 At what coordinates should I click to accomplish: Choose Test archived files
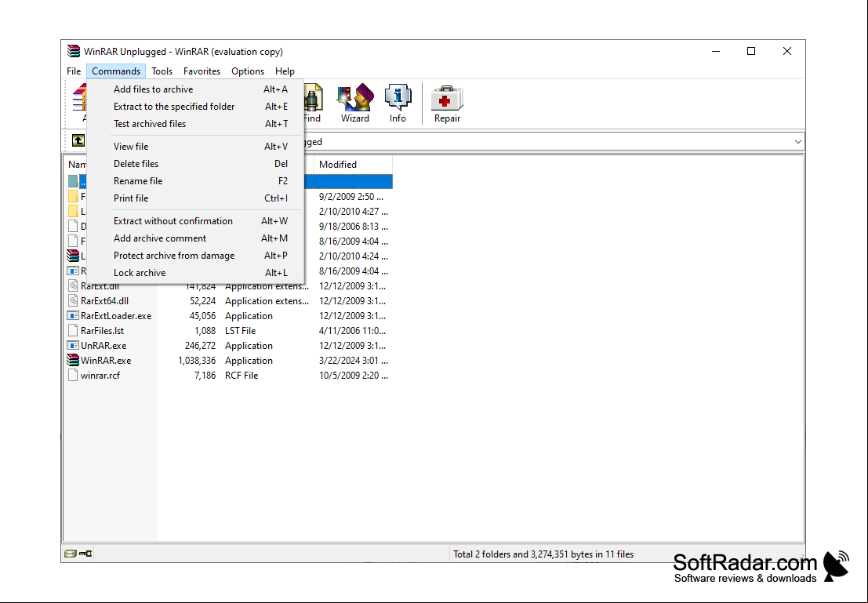click(x=195, y=123)
